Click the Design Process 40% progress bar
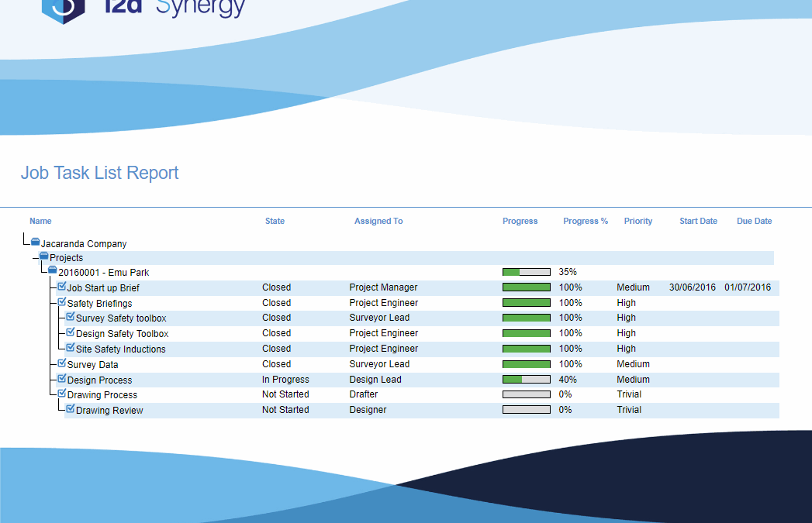 point(526,379)
